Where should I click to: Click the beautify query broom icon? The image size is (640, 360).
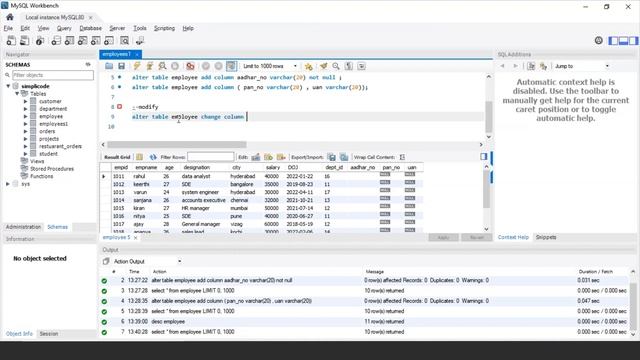pos(323,66)
